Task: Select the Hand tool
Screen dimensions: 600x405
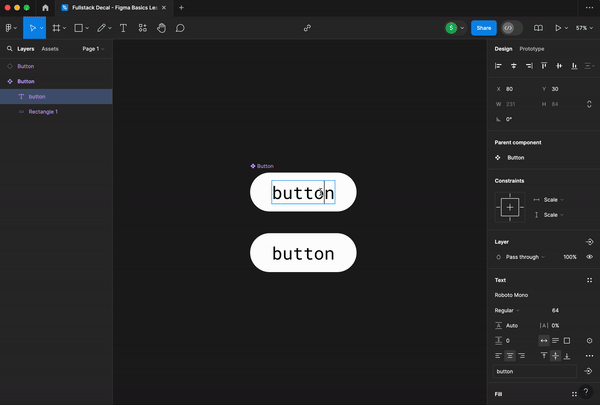Action: click(161, 28)
